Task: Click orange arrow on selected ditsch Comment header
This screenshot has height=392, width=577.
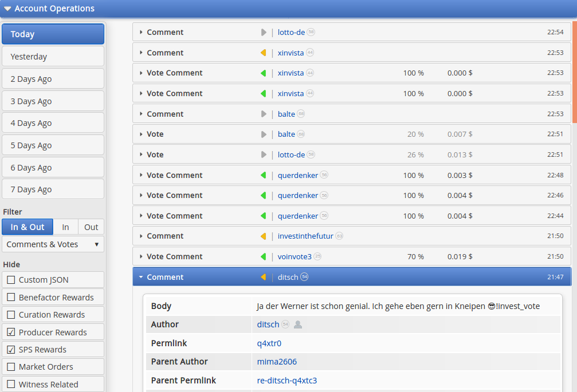Action: point(263,277)
